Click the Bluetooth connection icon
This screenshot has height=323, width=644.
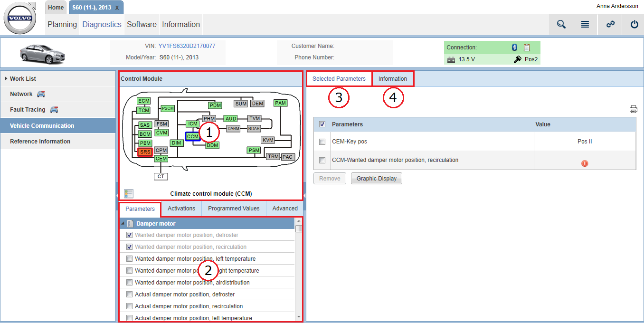(x=514, y=47)
